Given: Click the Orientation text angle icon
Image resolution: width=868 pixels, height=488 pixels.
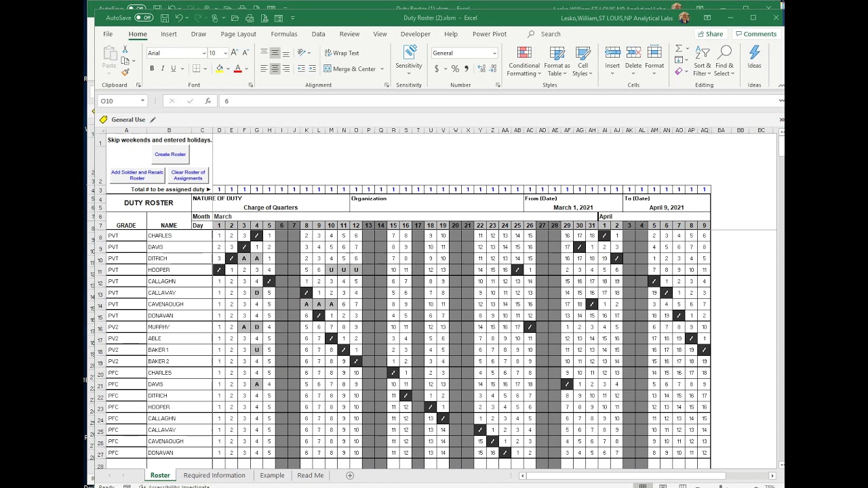Looking at the screenshot, I should pos(302,53).
